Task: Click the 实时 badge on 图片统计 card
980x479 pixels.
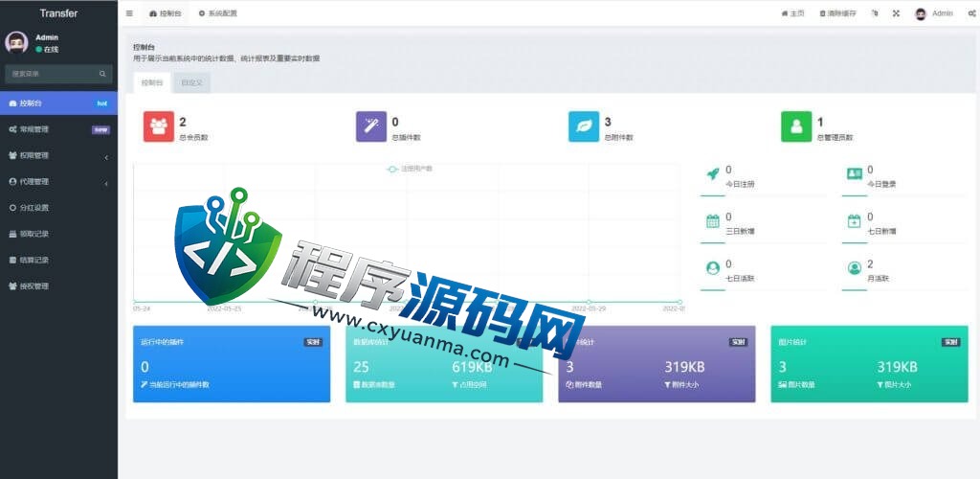Action: point(950,343)
